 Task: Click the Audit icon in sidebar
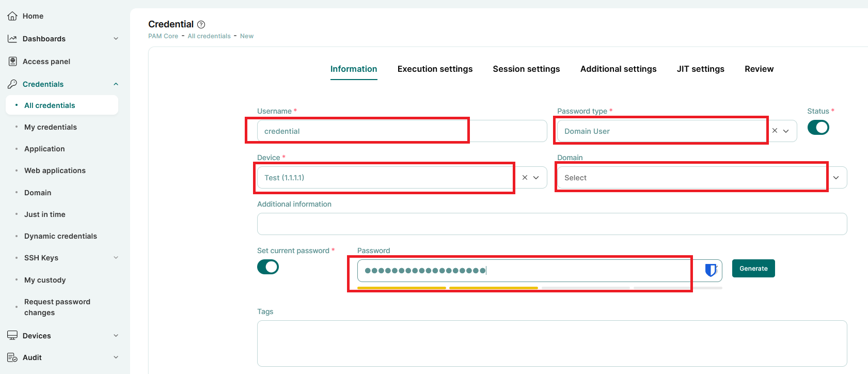pos(12,357)
